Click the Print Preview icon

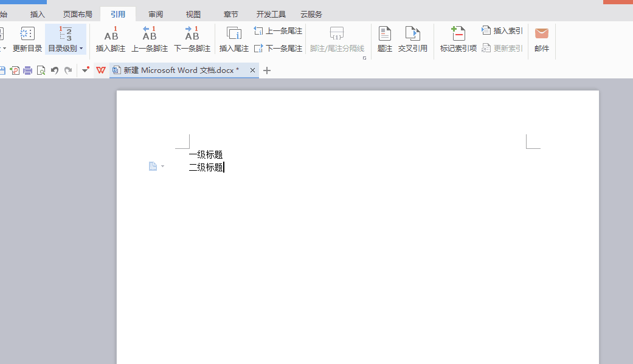coord(41,70)
